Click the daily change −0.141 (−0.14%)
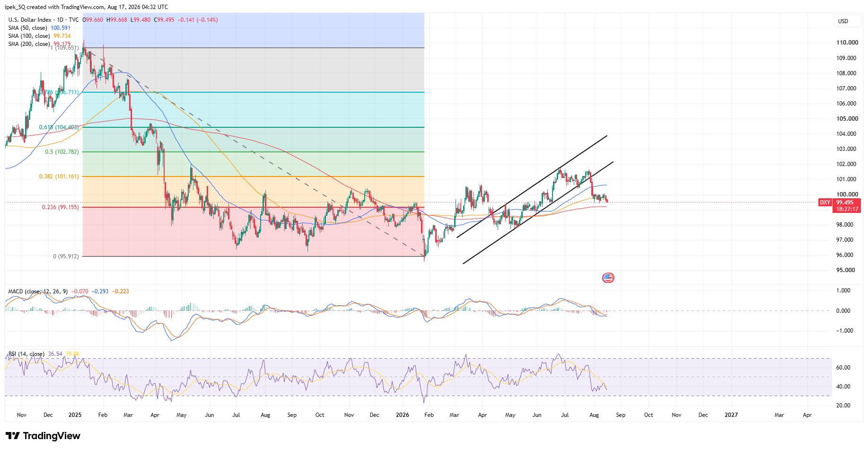Viewport: 868px width, 450px height. click(x=198, y=20)
